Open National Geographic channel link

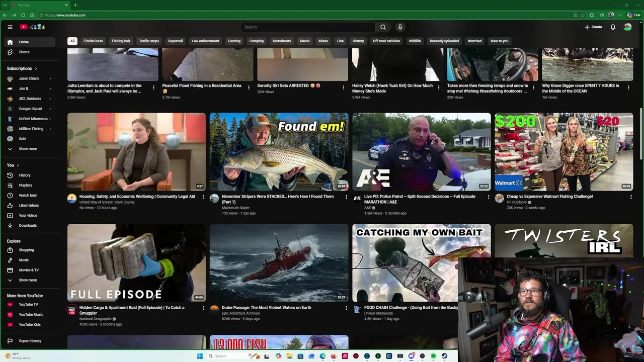pyautogui.click(x=96, y=319)
